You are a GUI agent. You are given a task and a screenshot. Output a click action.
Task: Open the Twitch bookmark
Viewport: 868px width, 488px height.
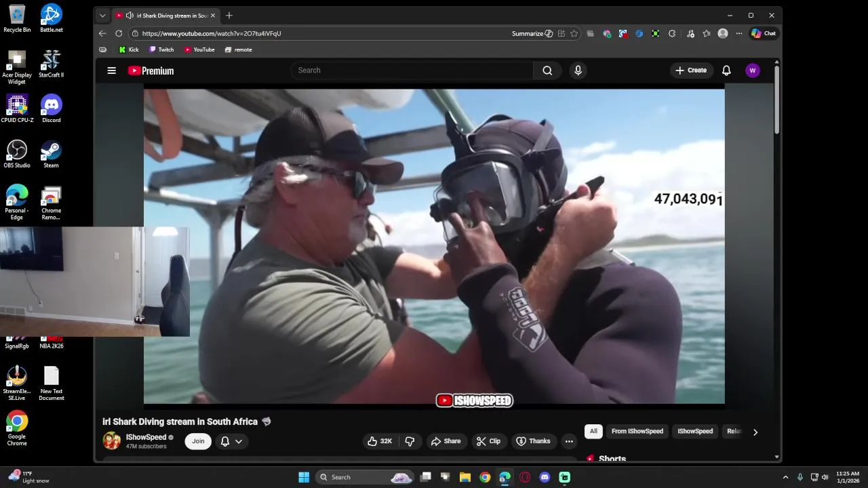point(161,49)
